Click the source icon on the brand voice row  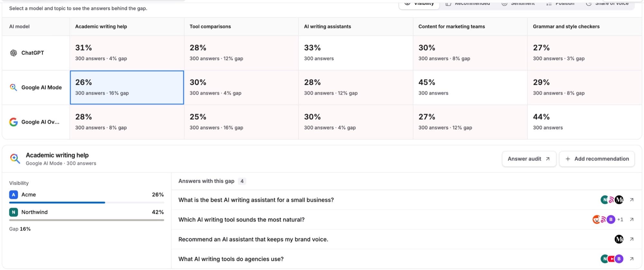[619, 239]
